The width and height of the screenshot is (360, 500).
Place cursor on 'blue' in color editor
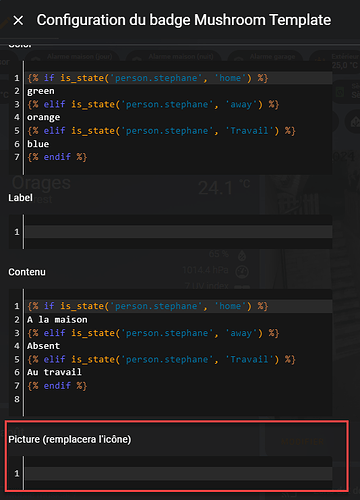pos(38,144)
